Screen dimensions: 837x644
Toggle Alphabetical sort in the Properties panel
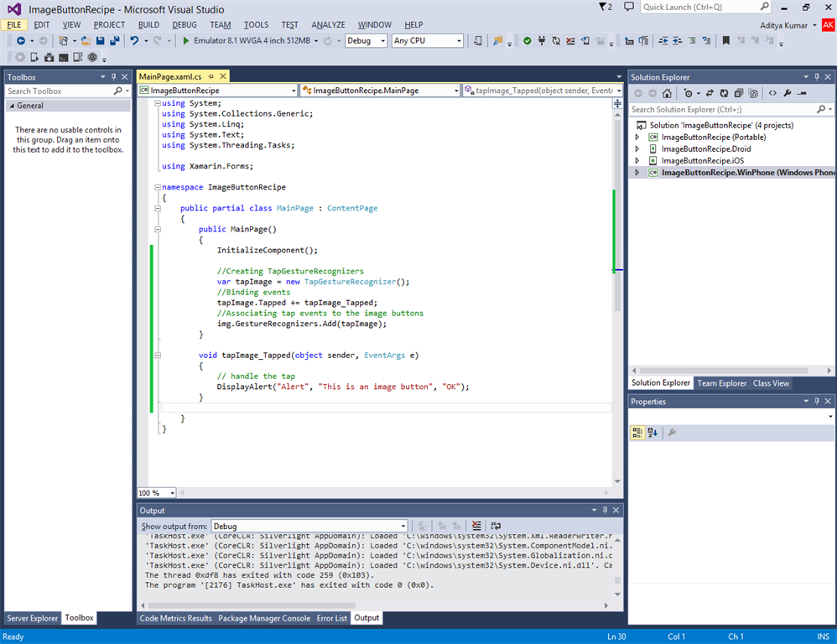pos(652,433)
